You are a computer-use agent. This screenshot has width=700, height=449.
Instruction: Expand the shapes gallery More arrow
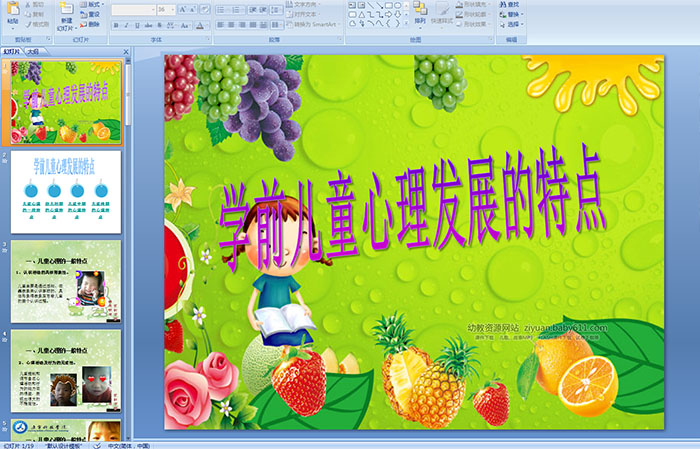click(406, 23)
